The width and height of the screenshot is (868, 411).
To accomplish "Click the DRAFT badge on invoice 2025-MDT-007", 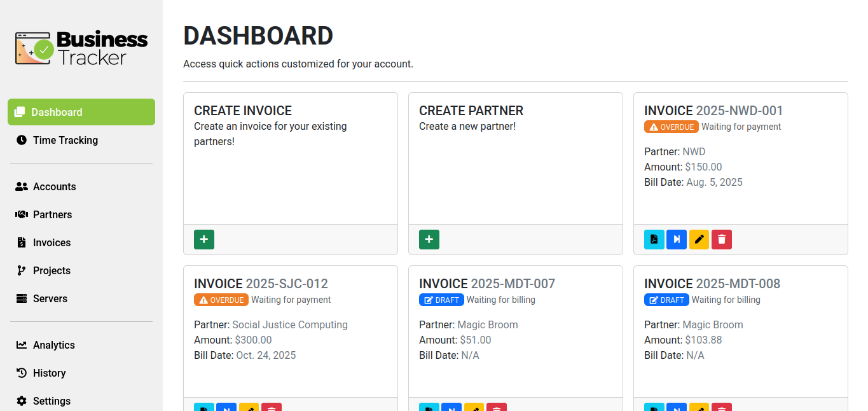I will 441,300.
